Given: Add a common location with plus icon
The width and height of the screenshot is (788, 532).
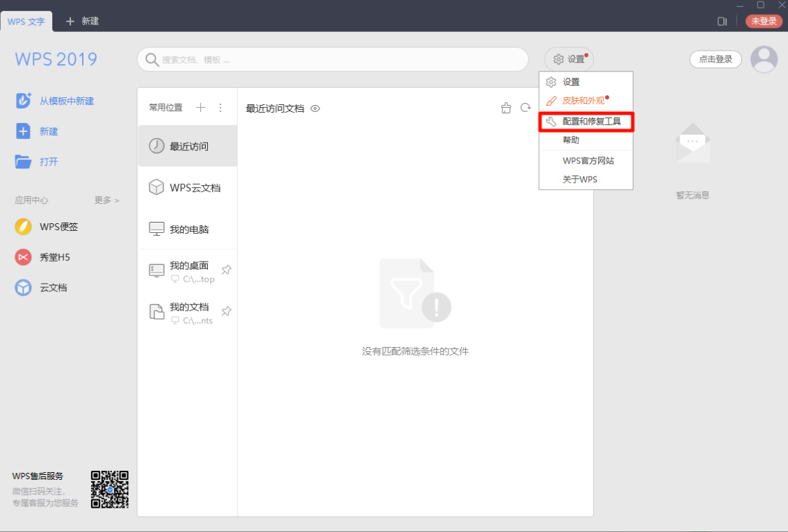Looking at the screenshot, I should point(200,108).
